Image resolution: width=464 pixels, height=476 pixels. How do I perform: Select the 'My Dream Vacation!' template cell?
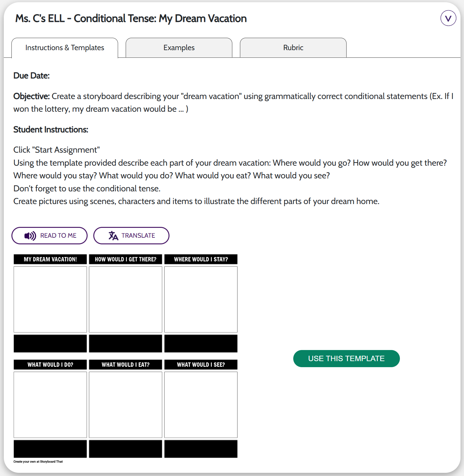pos(50,299)
